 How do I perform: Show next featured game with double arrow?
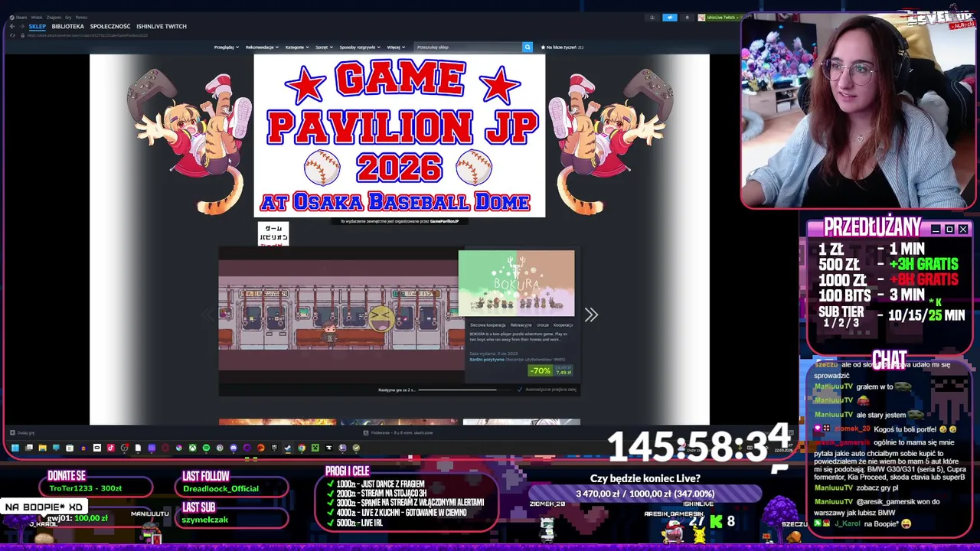[x=591, y=315]
